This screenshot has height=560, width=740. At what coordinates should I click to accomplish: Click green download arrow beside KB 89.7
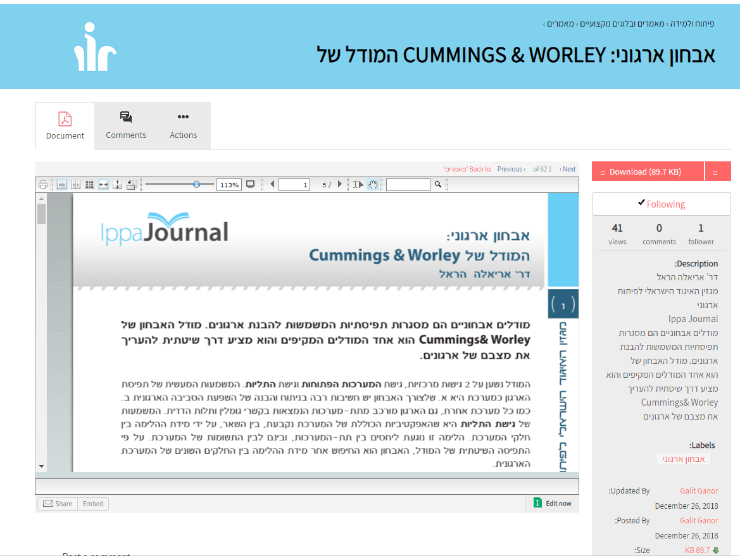click(x=715, y=550)
